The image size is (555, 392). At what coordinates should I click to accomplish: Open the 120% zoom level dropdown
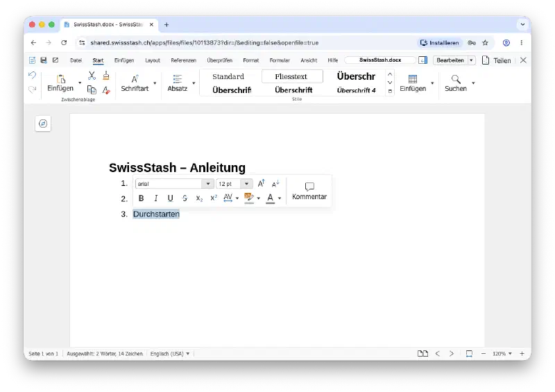click(x=502, y=353)
